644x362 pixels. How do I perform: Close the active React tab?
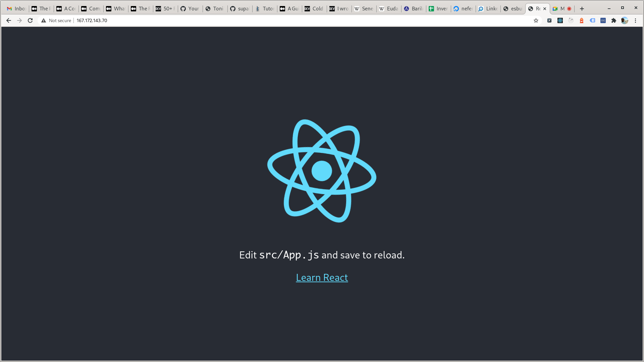pos(545,9)
